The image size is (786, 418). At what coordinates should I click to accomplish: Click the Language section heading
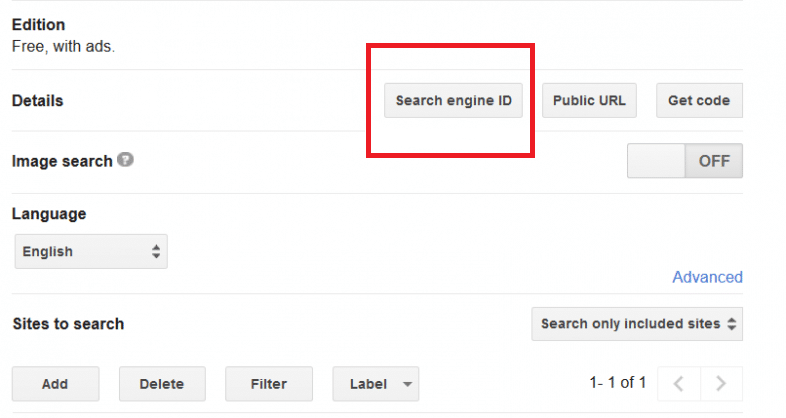point(48,214)
